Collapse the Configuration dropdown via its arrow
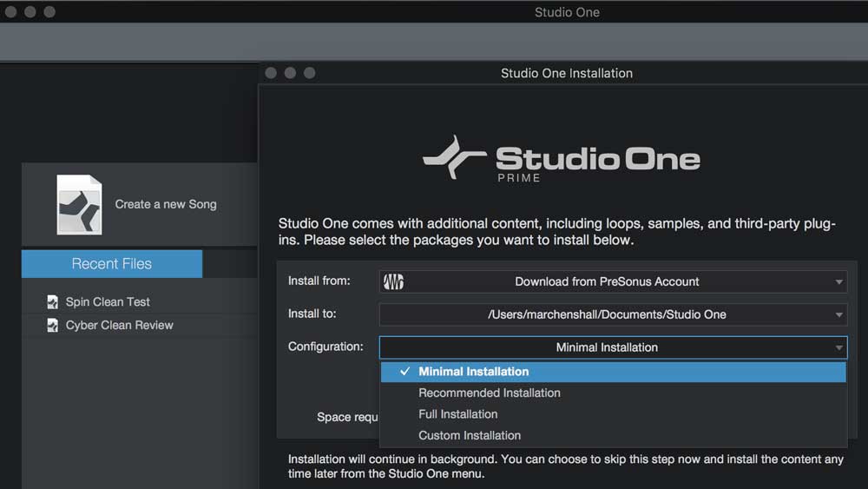868x489 pixels. [838, 348]
